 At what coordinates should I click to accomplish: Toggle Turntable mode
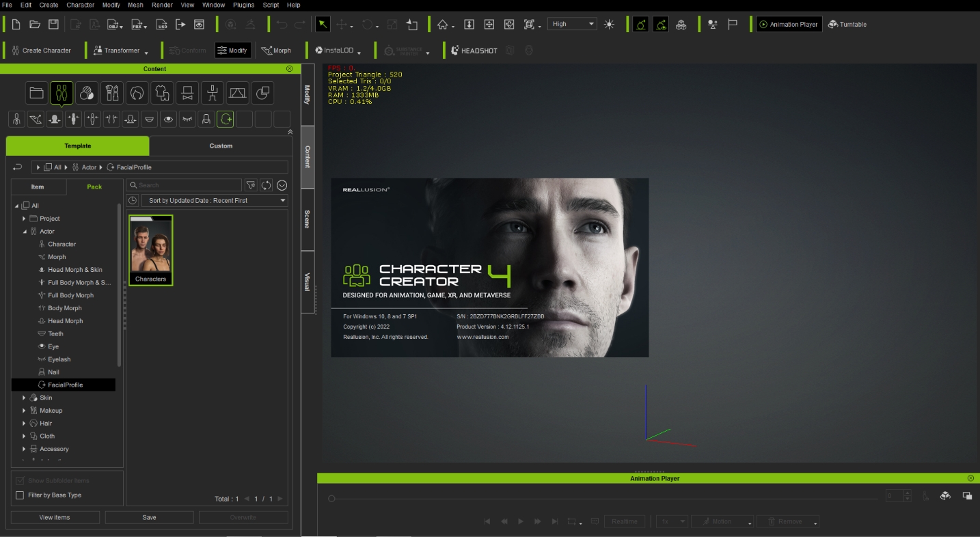847,25
